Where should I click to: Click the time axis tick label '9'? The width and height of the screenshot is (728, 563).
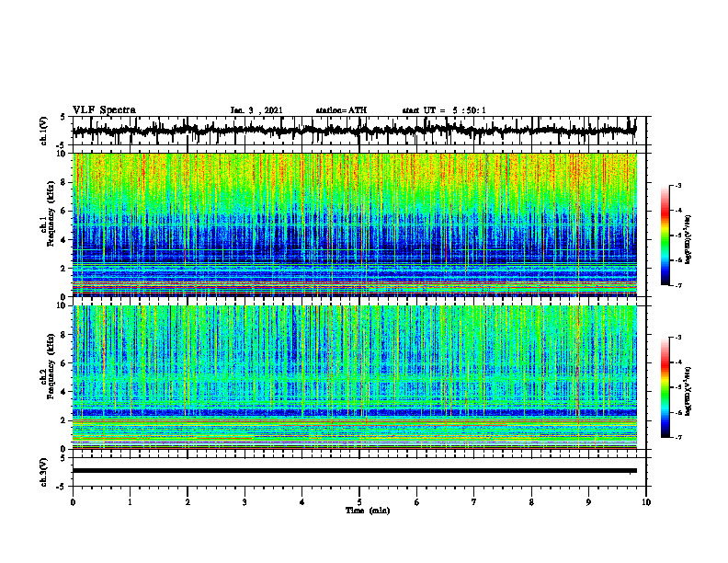[588, 502]
